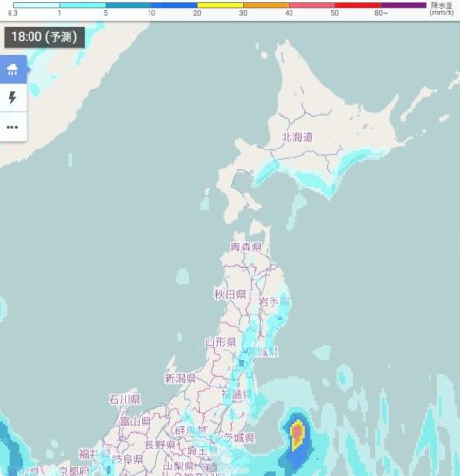The height and width of the screenshot is (476, 460).
Task: Click the 富山県 label on the map
Action: point(134,422)
